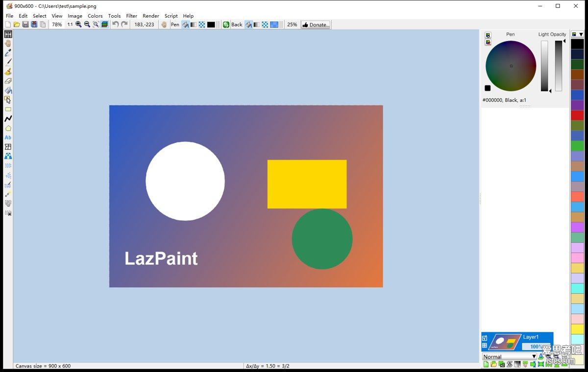The image size is (588, 372).
Task: Select the Hand tool in left toolbox
Action: (8, 43)
